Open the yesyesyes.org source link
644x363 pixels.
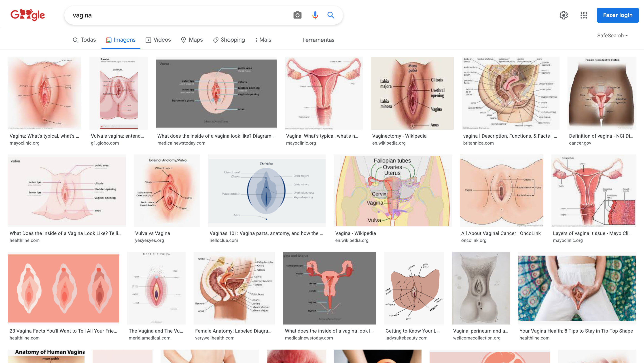pos(149,240)
